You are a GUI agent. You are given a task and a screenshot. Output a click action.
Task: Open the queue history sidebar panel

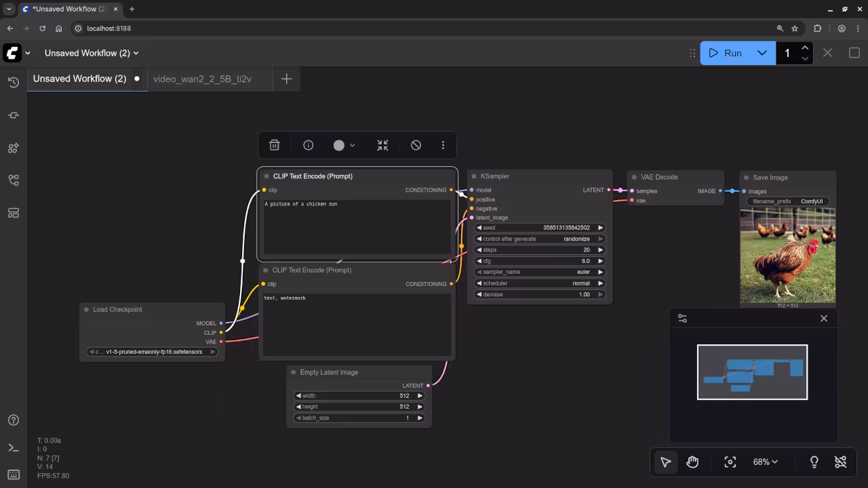tap(13, 83)
